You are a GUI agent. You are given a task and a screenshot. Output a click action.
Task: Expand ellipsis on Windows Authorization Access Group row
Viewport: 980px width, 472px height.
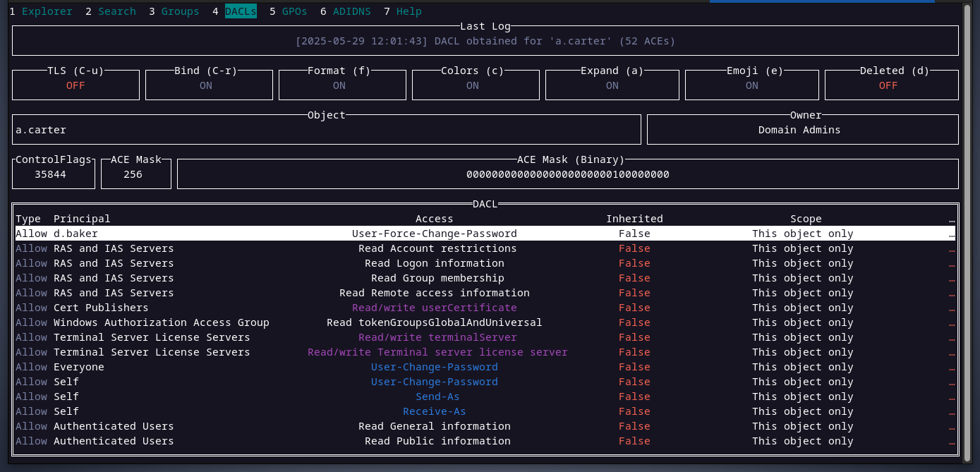pyautogui.click(x=952, y=322)
